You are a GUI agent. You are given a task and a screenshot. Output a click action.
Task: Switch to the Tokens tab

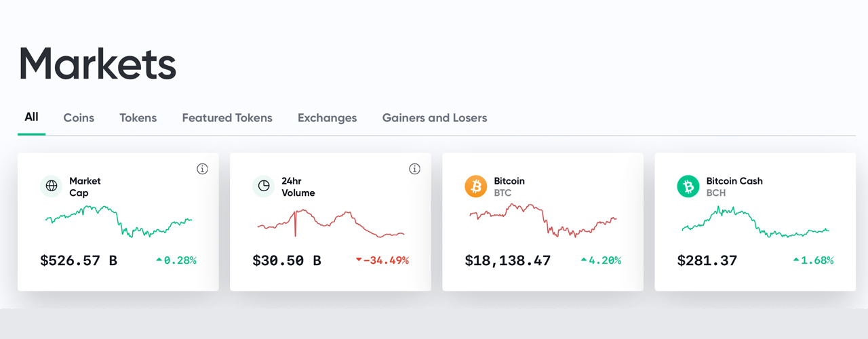click(138, 118)
